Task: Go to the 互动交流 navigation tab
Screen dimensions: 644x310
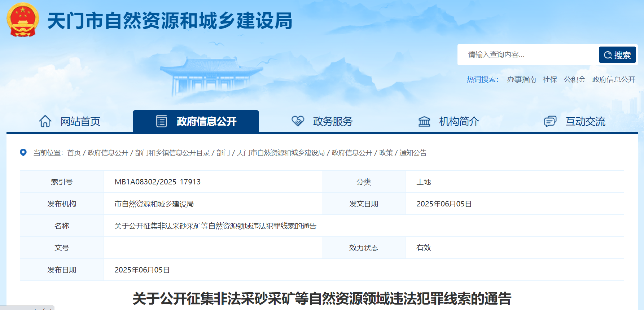Action: pos(585,122)
